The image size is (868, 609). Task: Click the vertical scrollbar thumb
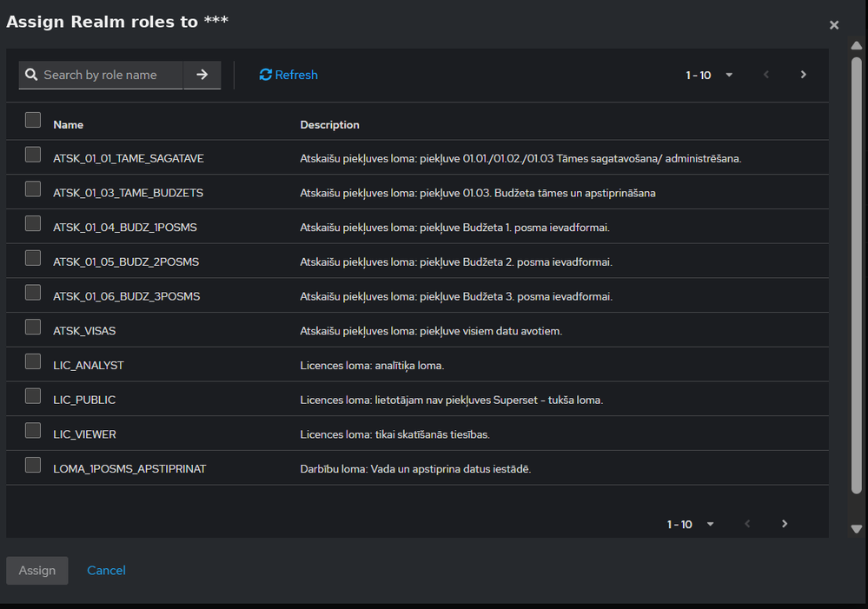tap(857, 275)
